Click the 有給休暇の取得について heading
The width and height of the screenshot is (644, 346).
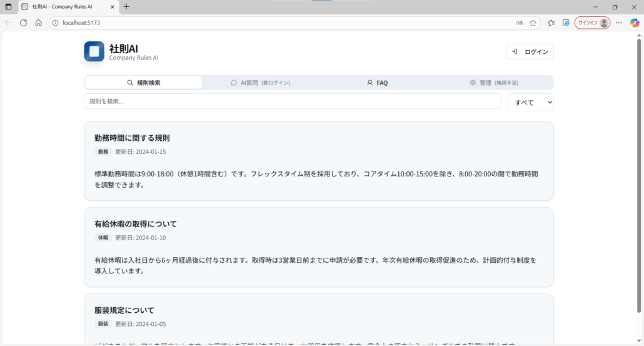coord(136,224)
